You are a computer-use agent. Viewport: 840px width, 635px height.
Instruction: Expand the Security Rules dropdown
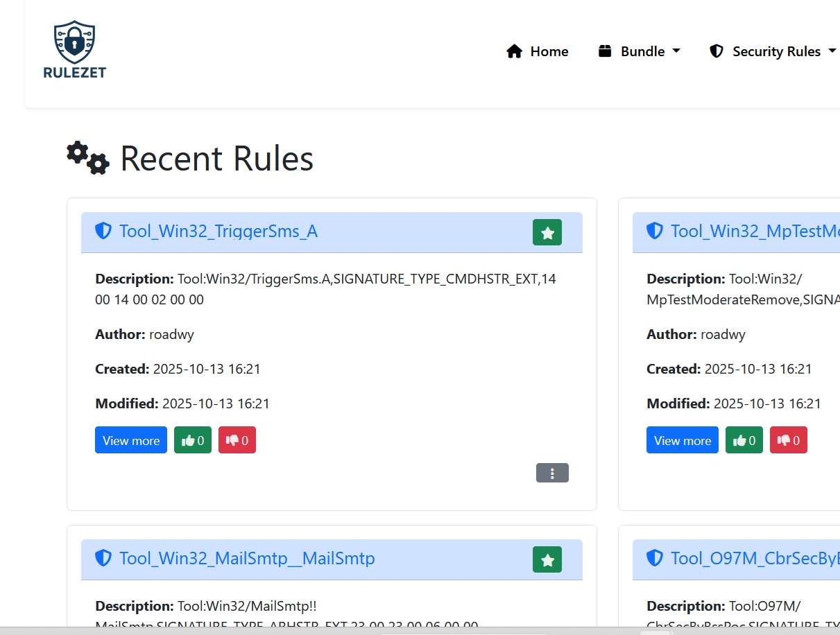click(773, 51)
